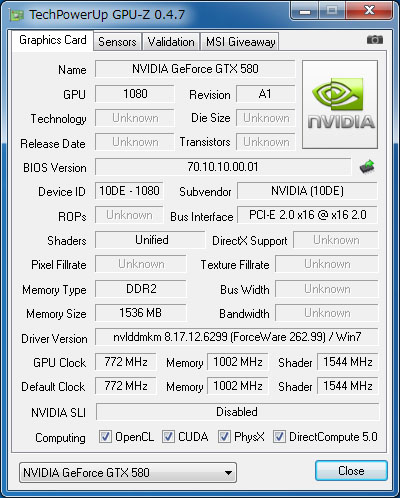
Task: Click the Driver Version text field
Action: (x=237, y=337)
